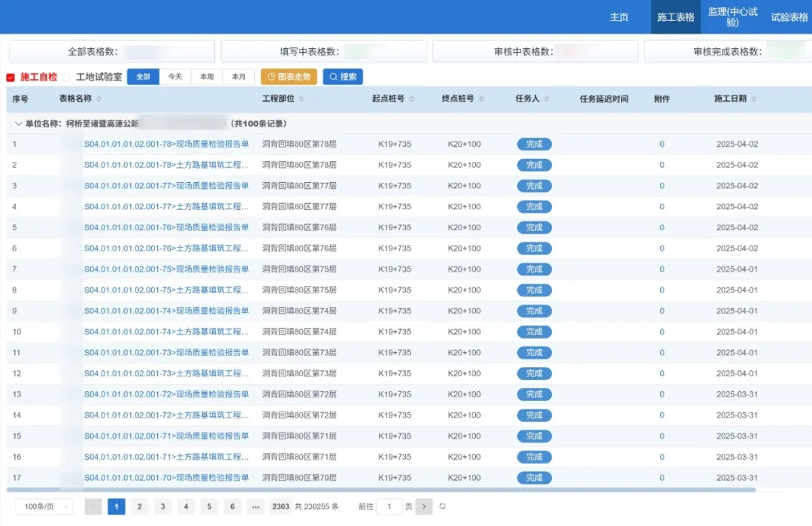Sort by 起点桩号 column sort icon

point(411,99)
